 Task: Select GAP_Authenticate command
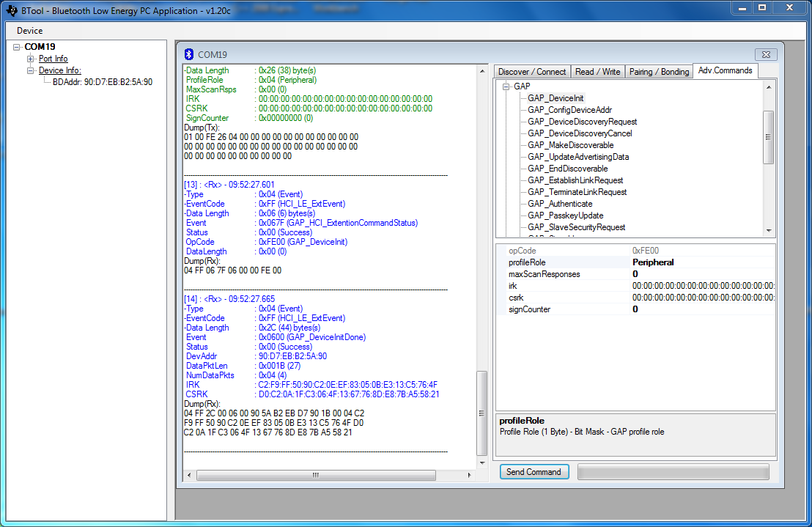[560, 204]
